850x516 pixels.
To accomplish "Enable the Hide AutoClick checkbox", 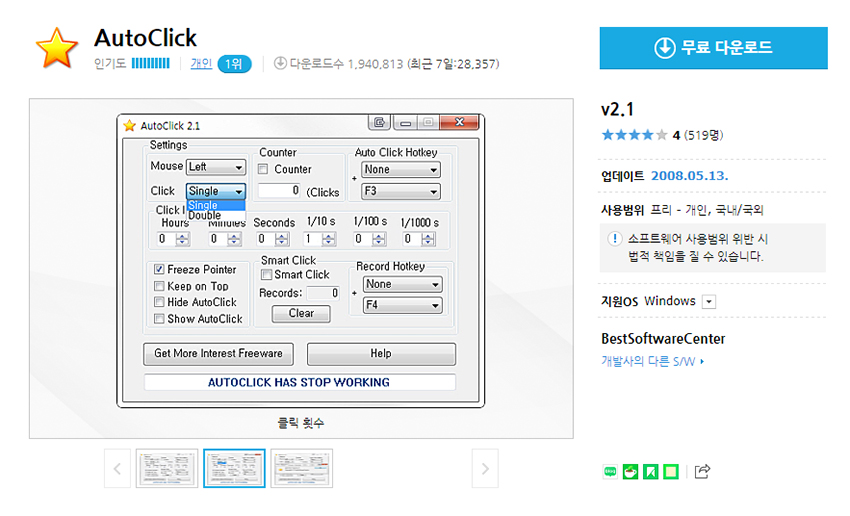I will click(159, 302).
